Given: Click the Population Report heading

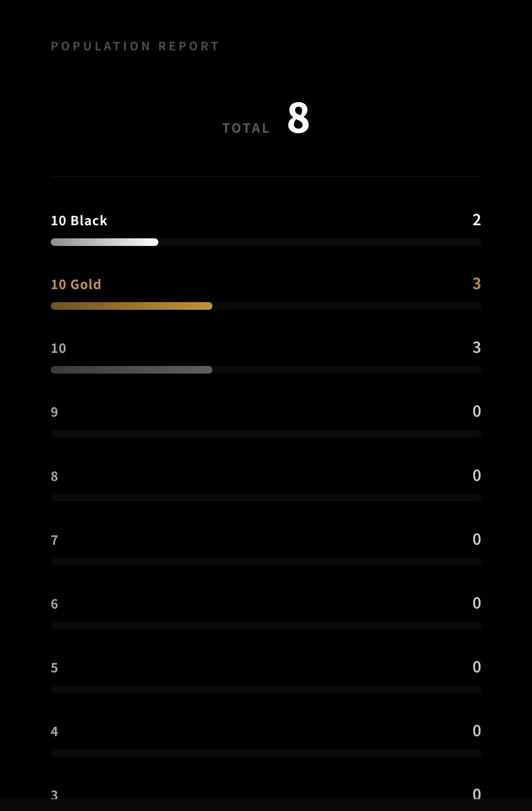Looking at the screenshot, I should tap(135, 46).
